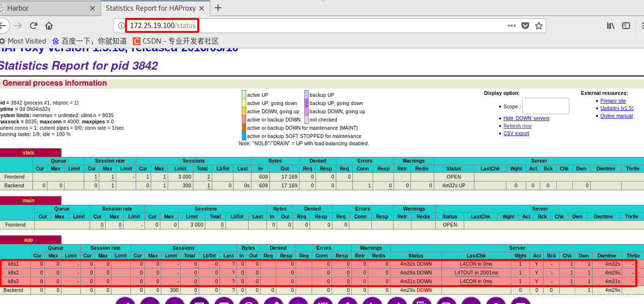Viewport: 644px width, 304px height.
Task: Open the CSV export link
Action: pos(516,133)
